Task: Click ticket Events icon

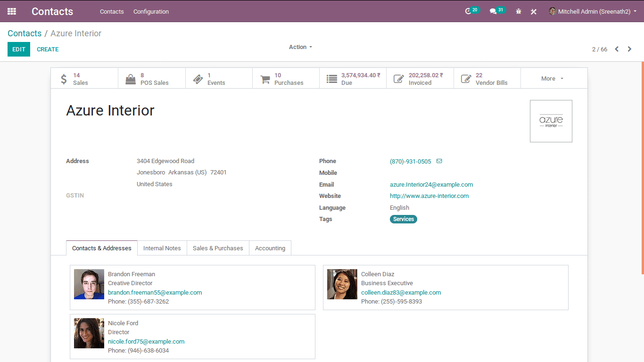Action: tap(198, 79)
